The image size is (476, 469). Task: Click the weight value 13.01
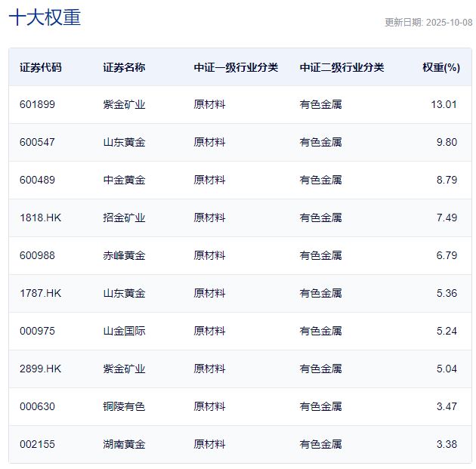[444, 104]
